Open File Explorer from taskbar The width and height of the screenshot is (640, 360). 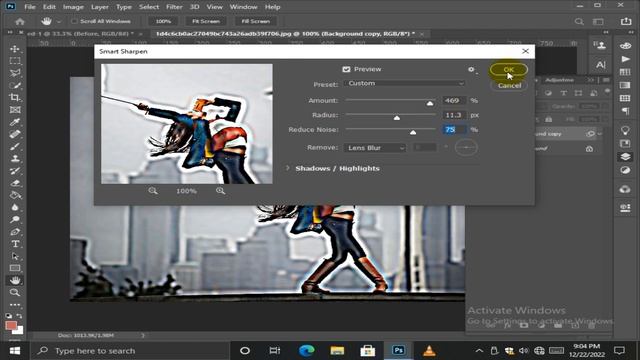point(337,351)
